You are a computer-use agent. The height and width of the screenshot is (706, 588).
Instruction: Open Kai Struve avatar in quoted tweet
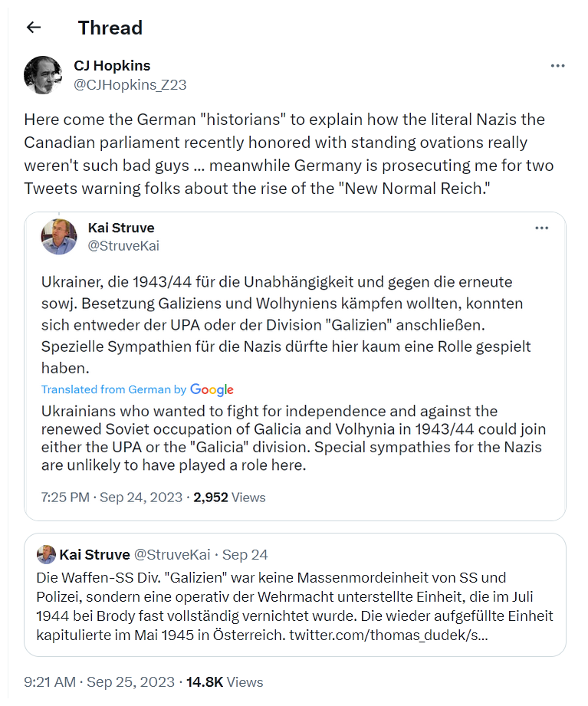click(x=59, y=236)
